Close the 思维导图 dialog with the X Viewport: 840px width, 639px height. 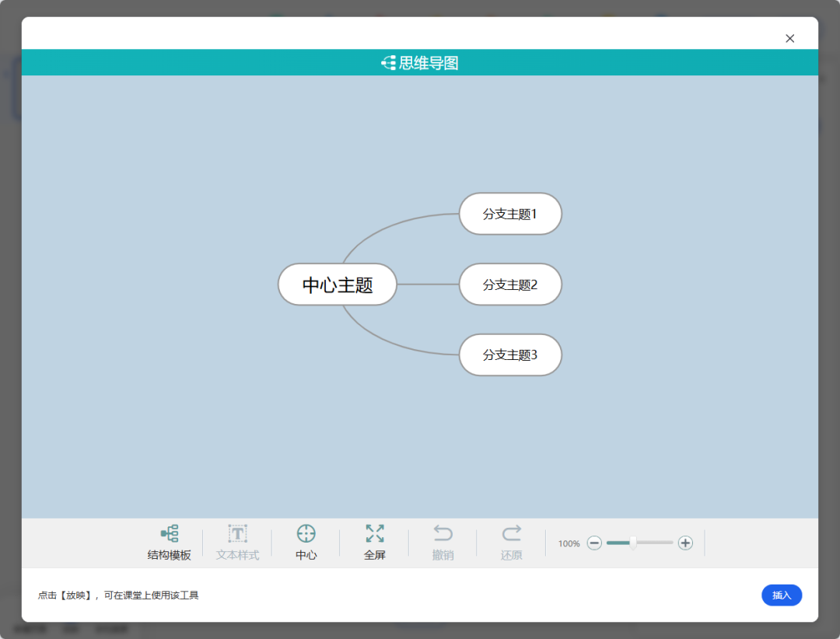789,38
